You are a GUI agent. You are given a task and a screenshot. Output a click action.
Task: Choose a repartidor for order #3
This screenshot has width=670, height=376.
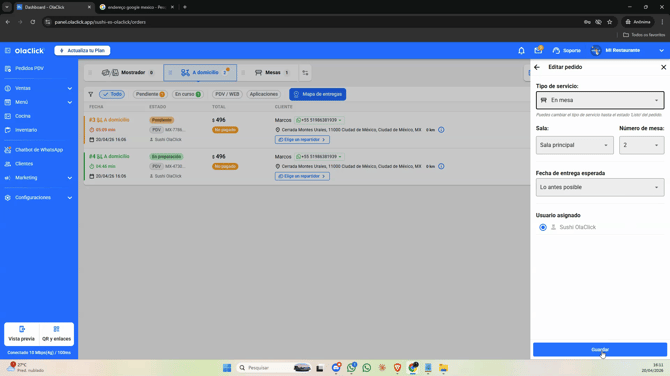click(x=302, y=140)
